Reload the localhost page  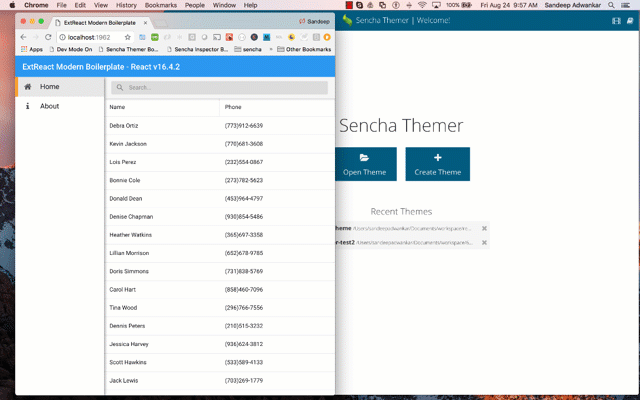click(48, 37)
